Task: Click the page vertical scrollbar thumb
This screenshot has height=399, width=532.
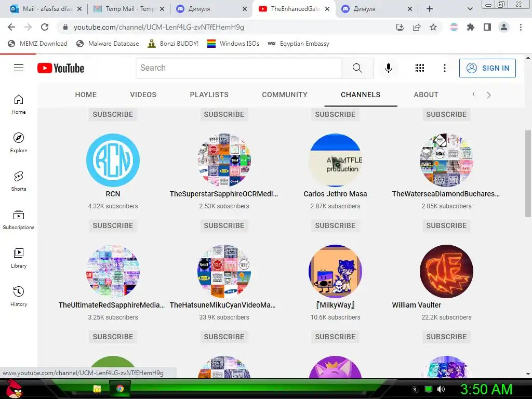Action: [x=528, y=173]
